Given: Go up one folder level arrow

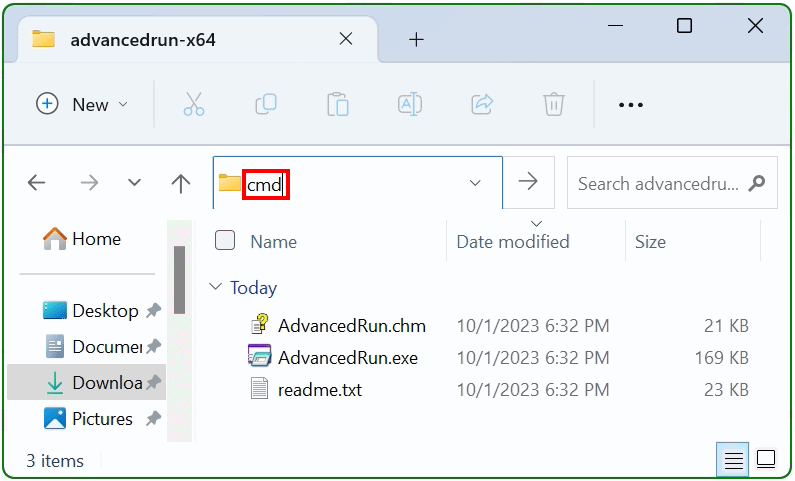Looking at the screenshot, I should click(181, 183).
